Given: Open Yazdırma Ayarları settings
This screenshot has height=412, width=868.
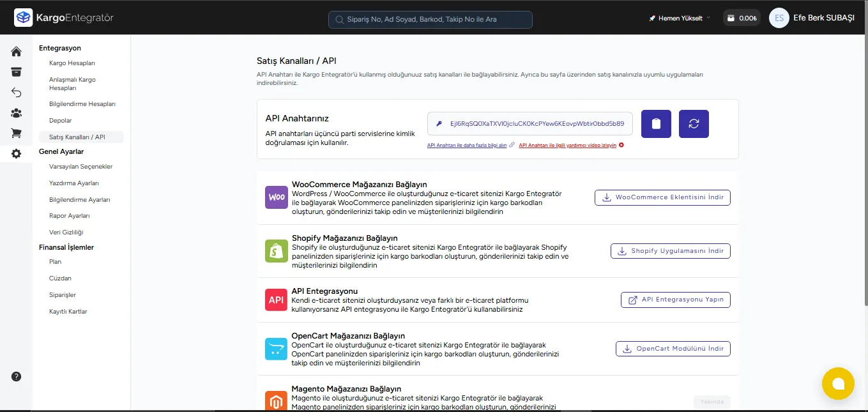Looking at the screenshot, I should [x=74, y=183].
